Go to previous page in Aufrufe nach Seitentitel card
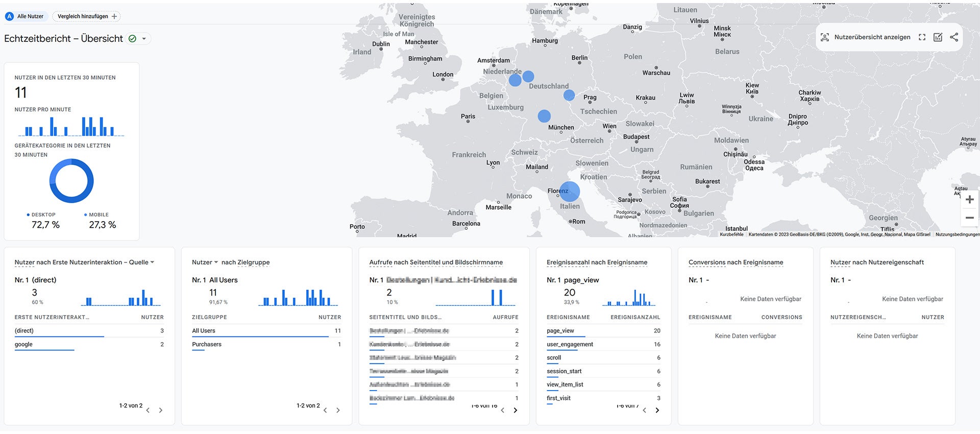 click(x=502, y=410)
